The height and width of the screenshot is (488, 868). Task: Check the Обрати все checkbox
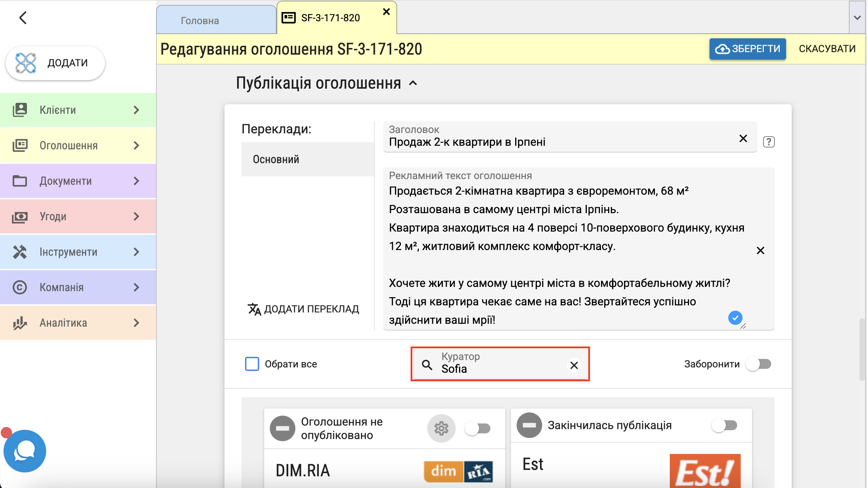(x=252, y=364)
